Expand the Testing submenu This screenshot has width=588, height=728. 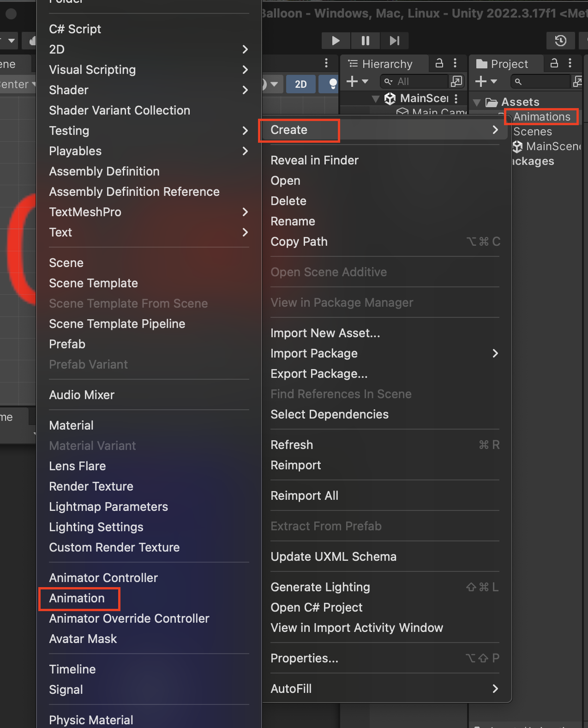click(149, 131)
